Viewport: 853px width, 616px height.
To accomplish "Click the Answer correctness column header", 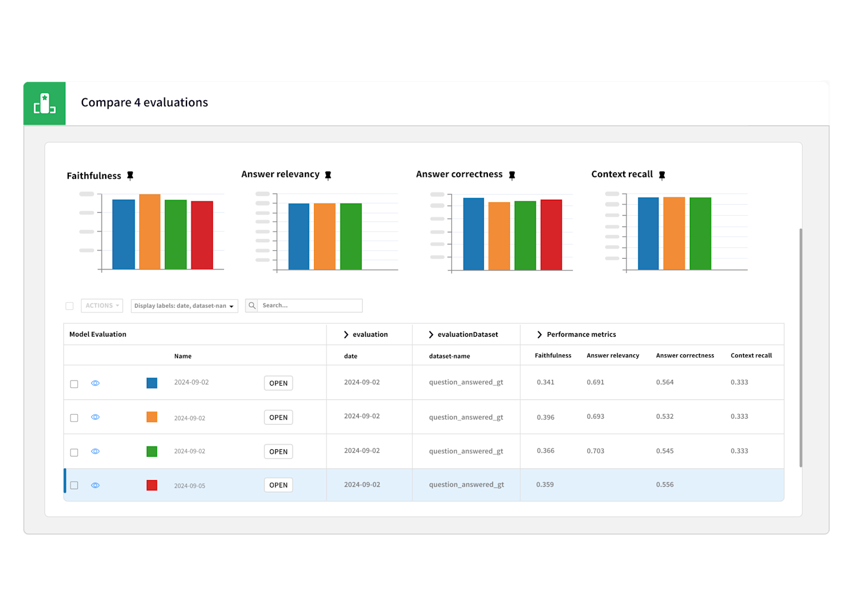I will (x=685, y=355).
